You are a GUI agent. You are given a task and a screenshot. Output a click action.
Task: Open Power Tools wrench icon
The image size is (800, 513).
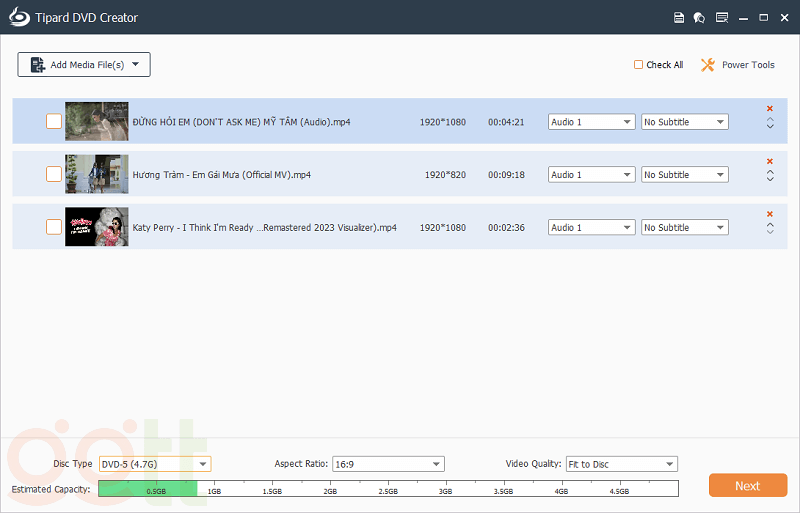[708, 65]
